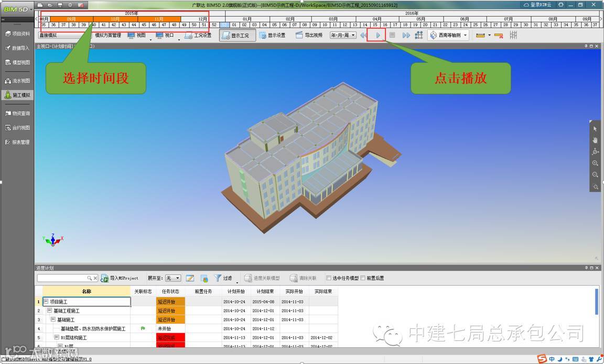604x364 pixels.
Task: Click 导出视频 export video button
Action: (x=309, y=35)
